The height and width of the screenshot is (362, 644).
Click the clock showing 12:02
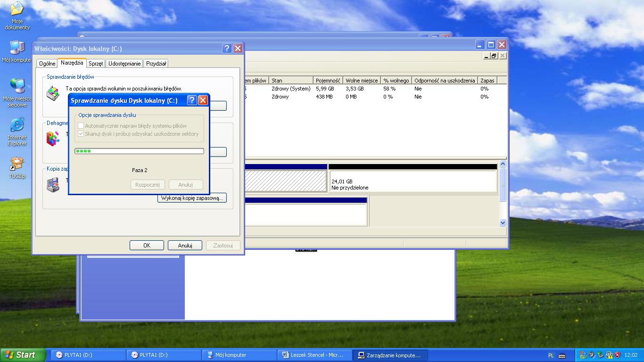point(631,355)
